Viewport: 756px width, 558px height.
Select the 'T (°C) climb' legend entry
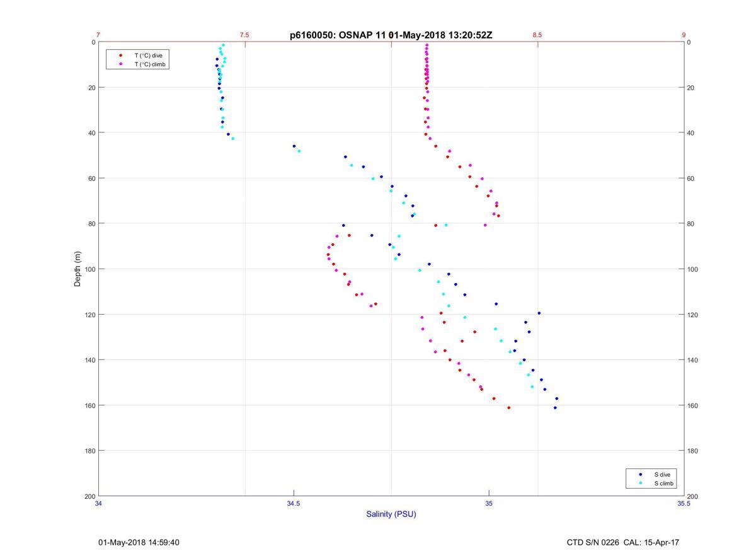(150, 64)
